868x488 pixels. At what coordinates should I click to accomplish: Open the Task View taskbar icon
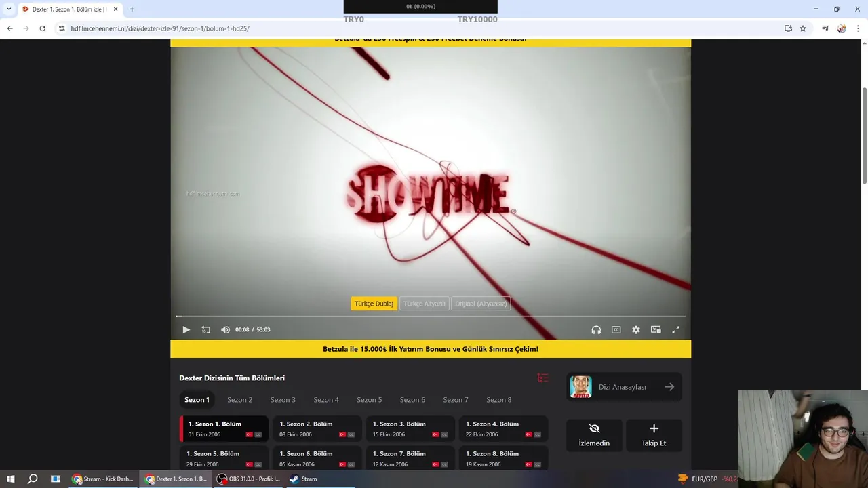(56, 479)
